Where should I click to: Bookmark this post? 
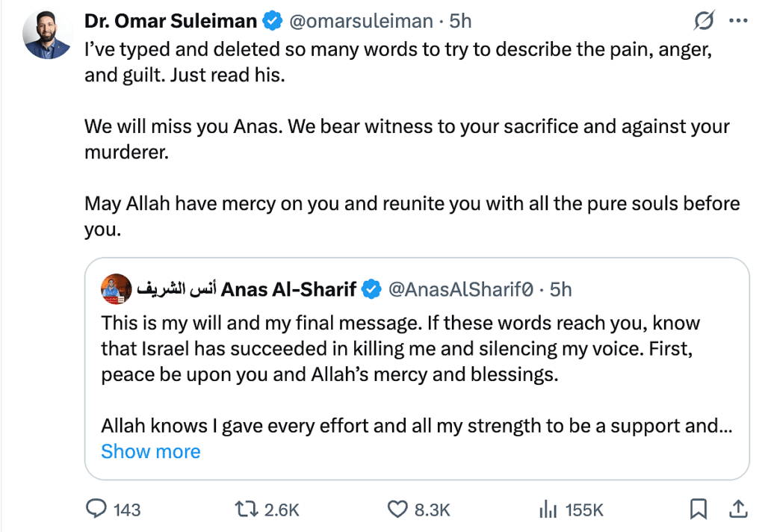698,510
